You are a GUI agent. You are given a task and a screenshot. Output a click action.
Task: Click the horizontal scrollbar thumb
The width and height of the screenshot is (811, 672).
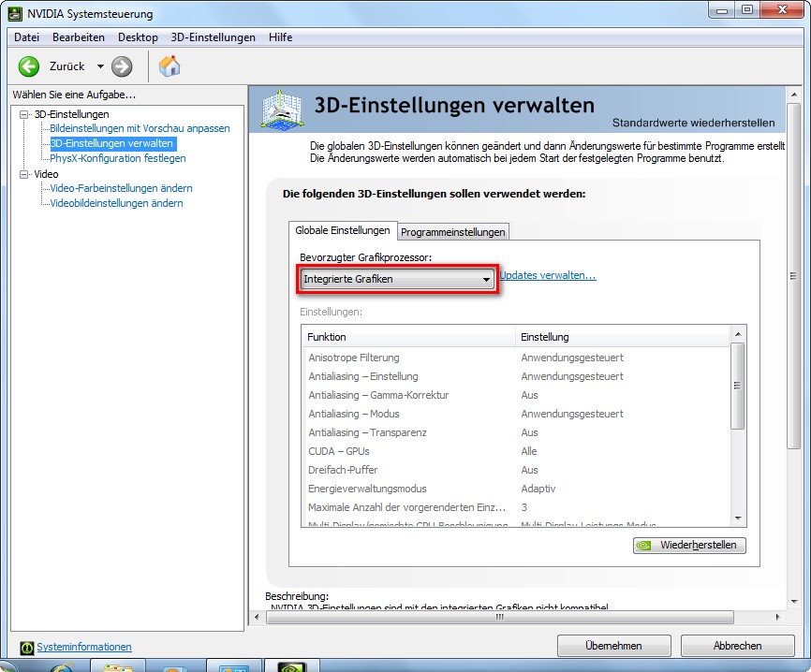(x=500, y=617)
